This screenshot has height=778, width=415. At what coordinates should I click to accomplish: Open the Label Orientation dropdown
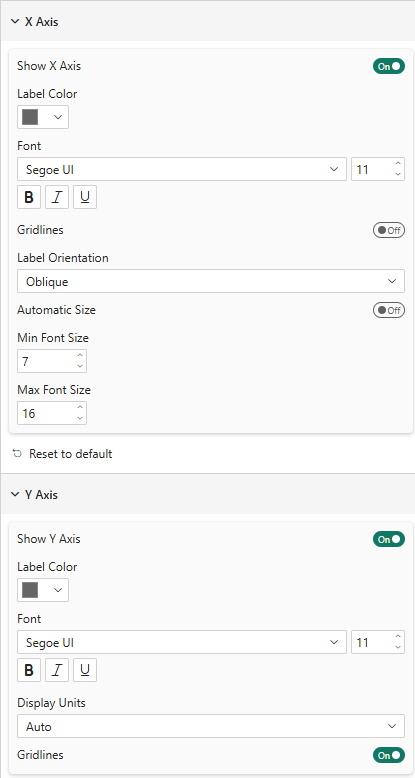pyautogui.click(x=211, y=281)
